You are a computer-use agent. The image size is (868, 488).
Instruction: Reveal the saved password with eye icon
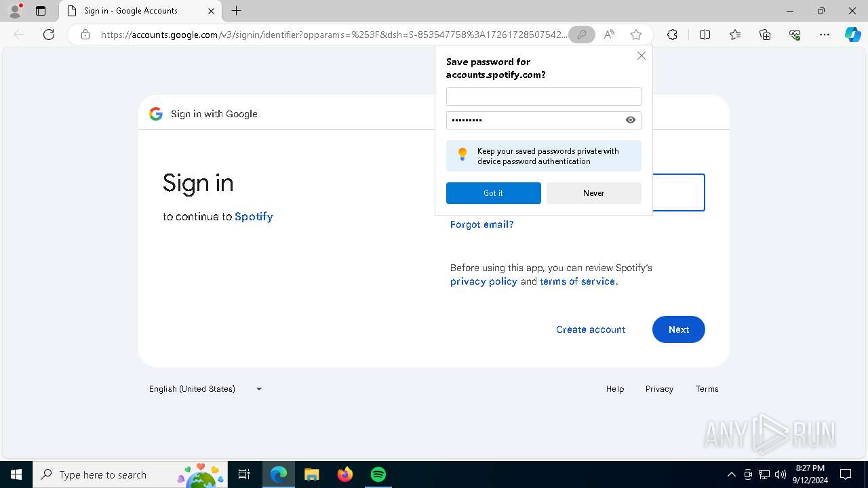631,120
